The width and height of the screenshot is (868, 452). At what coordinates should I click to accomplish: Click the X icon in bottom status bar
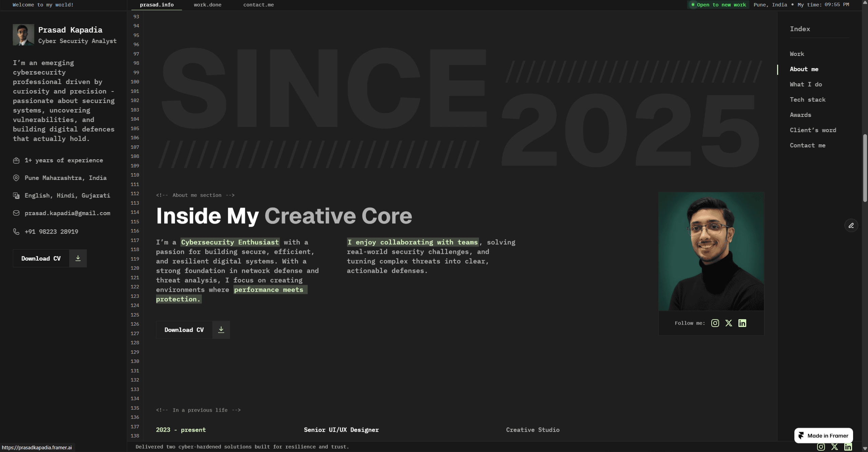[x=834, y=447]
